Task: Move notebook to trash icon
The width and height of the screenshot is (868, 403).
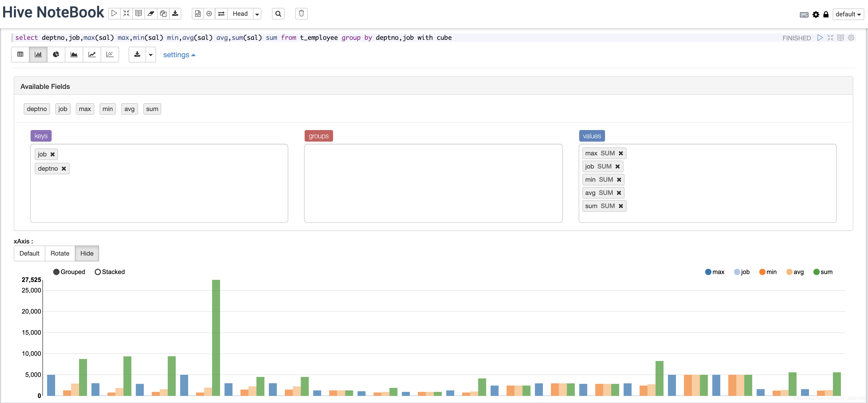Action: 301,13
